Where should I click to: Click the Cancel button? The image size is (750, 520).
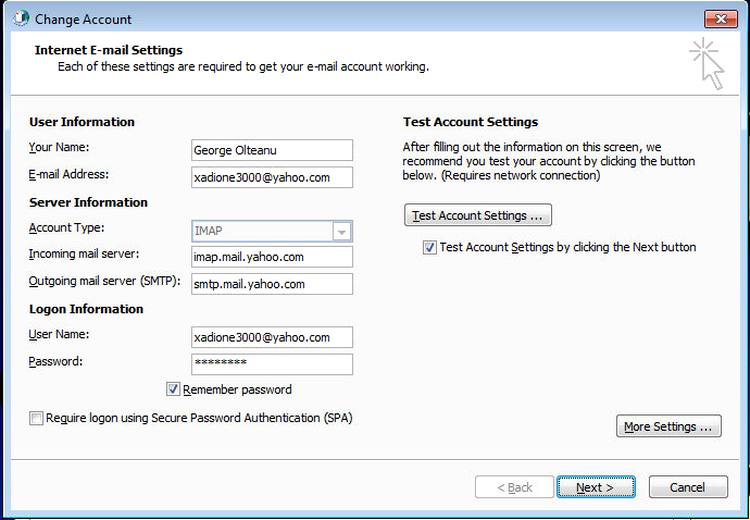point(688,487)
